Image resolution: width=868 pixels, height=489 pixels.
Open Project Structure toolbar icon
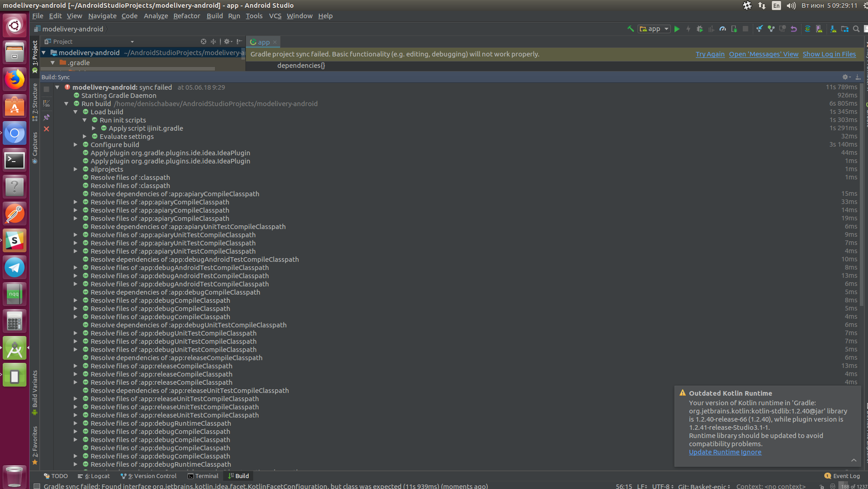pyautogui.click(x=845, y=29)
